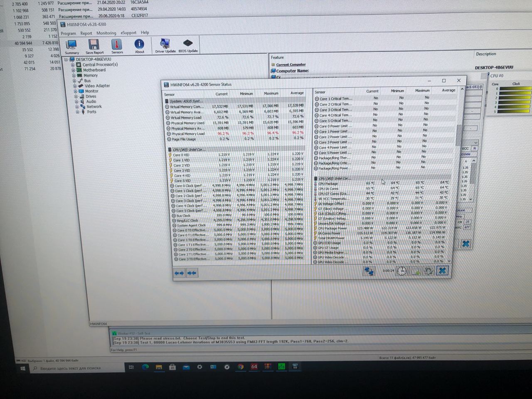Viewport: 532px width, 399px height.
Task: Expand the Bus tree node
Action: click(x=74, y=81)
